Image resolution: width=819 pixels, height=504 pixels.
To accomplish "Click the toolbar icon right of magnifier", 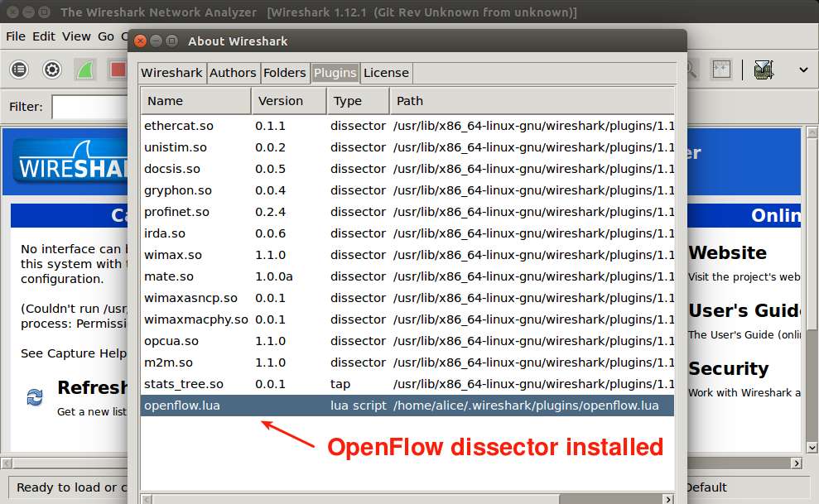I will 721,70.
